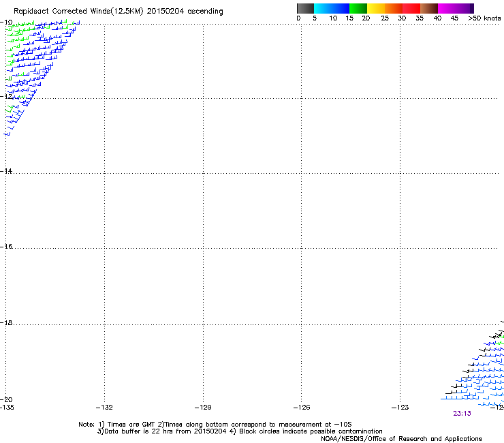This screenshot has height=443, width=504.
Task: Click the -14 latitude label
Action: click(x=6, y=171)
